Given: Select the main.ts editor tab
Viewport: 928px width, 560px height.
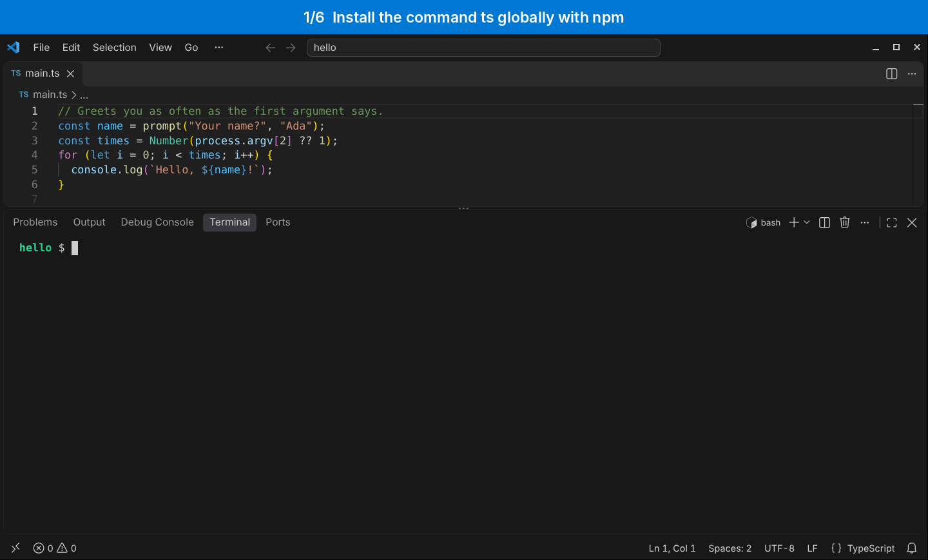Looking at the screenshot, I should (43, 73).
